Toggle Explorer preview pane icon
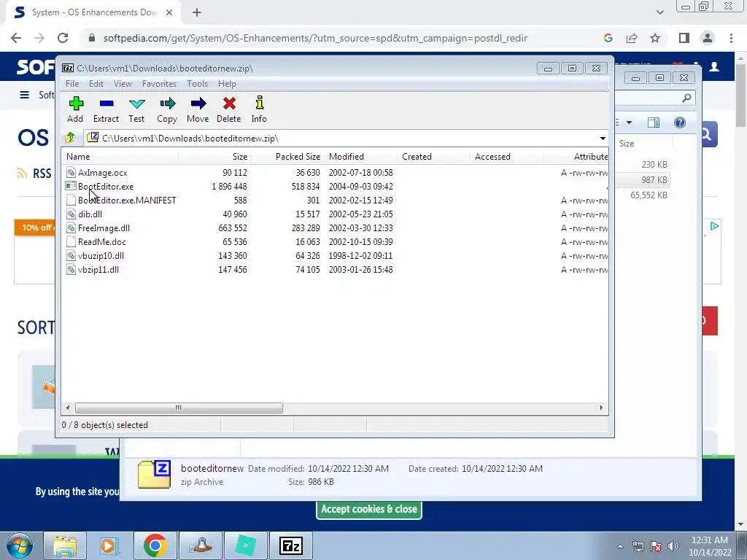Image resolution: width=747 pixels, height=560 pixels. point(654,122)
